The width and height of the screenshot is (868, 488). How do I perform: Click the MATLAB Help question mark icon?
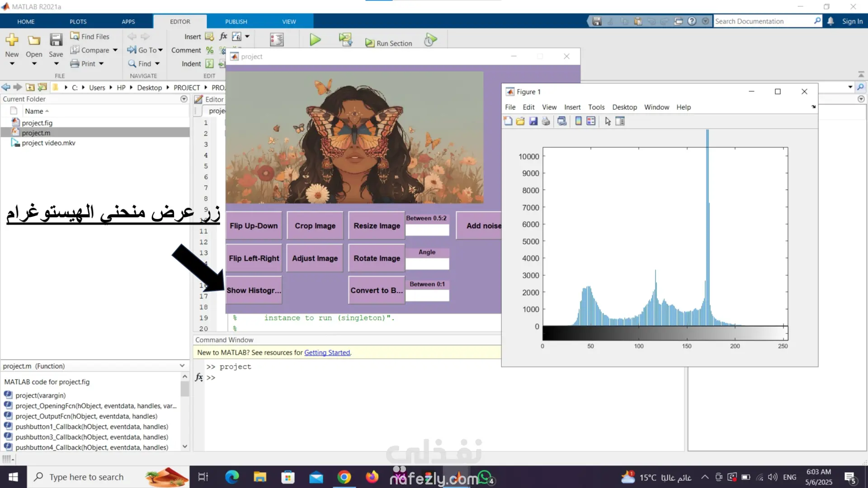(692, 21)
